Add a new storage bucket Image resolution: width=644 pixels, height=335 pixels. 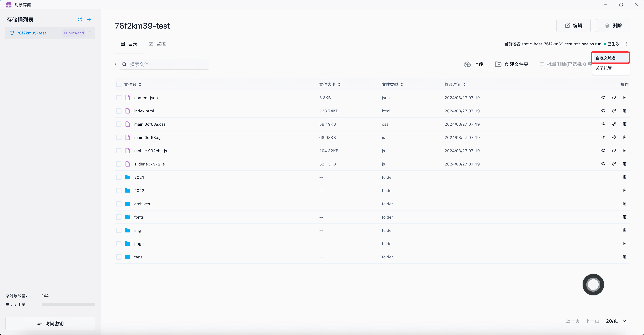tap(89, 19)
